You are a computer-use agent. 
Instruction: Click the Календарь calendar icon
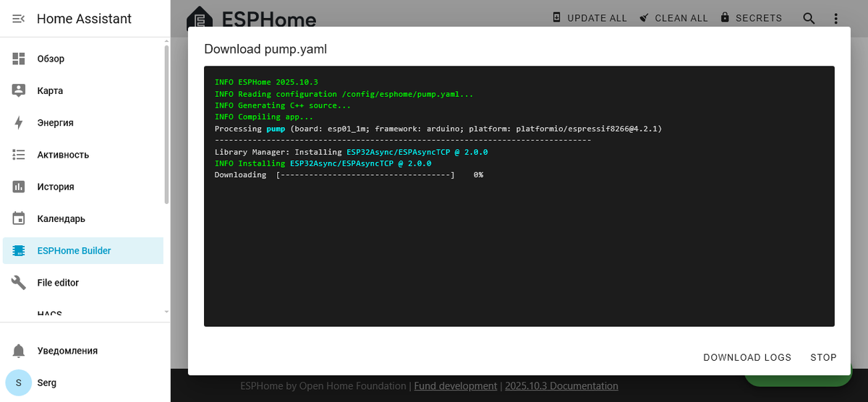(x=19, y=218)
